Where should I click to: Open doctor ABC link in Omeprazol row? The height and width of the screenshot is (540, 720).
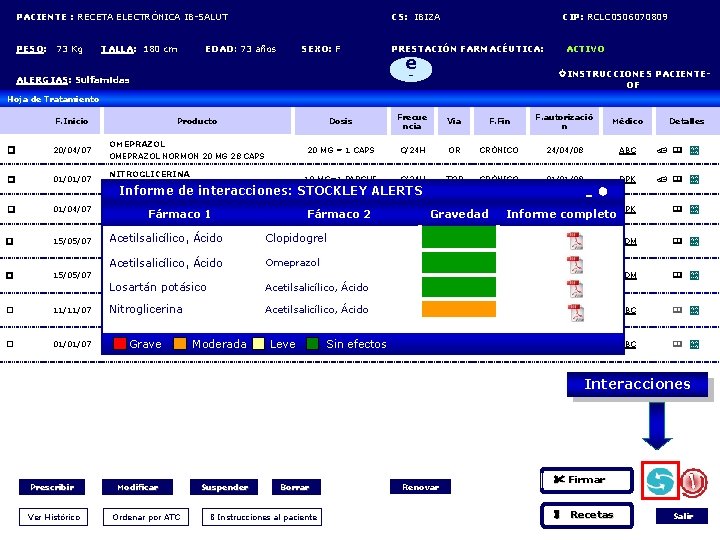click(627, 150)
